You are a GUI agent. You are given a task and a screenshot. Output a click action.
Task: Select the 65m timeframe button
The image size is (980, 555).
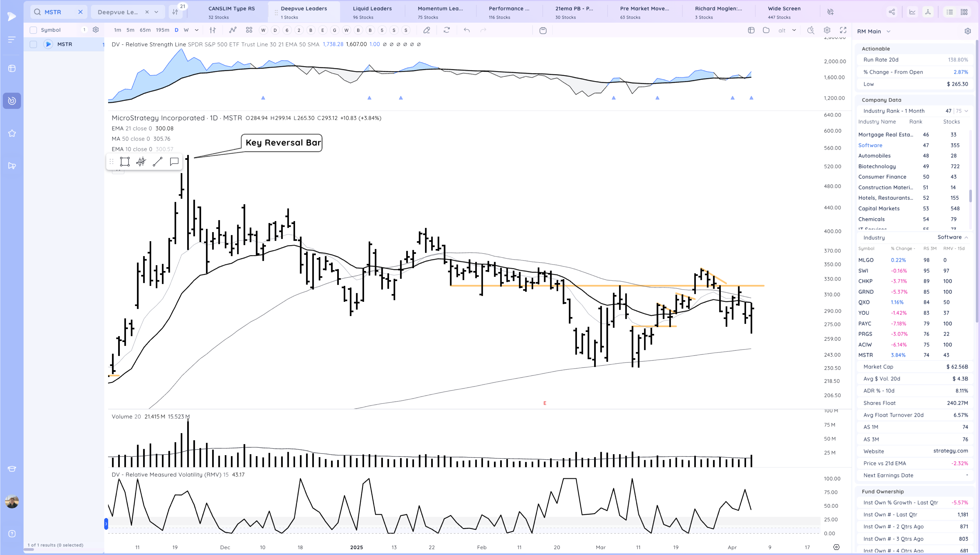(145, 30)
